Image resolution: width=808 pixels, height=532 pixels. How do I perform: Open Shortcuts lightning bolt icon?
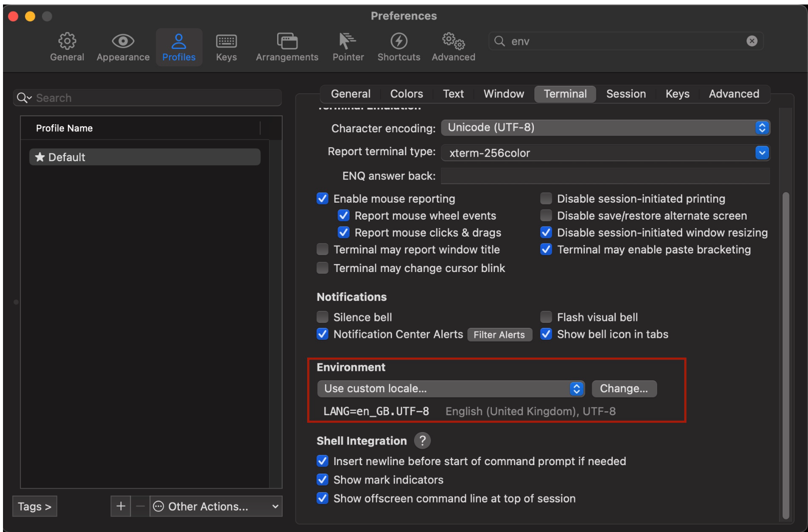[x=399, y=41]
